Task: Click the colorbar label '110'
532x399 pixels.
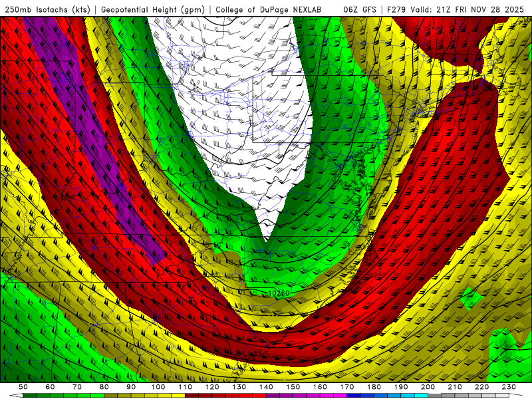Action: [x=185, y=387]
